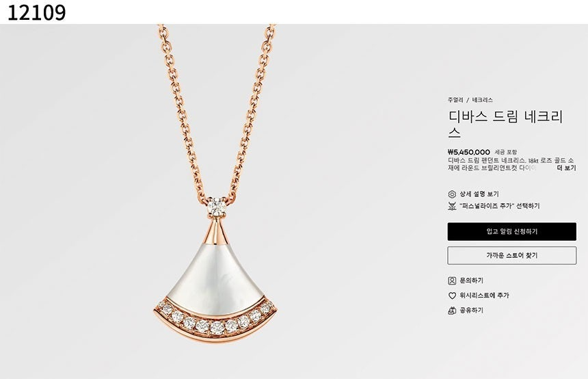Click the 위시리스트에 추가 text
Viewport: 588px width, 379px height.
[484, 296]
